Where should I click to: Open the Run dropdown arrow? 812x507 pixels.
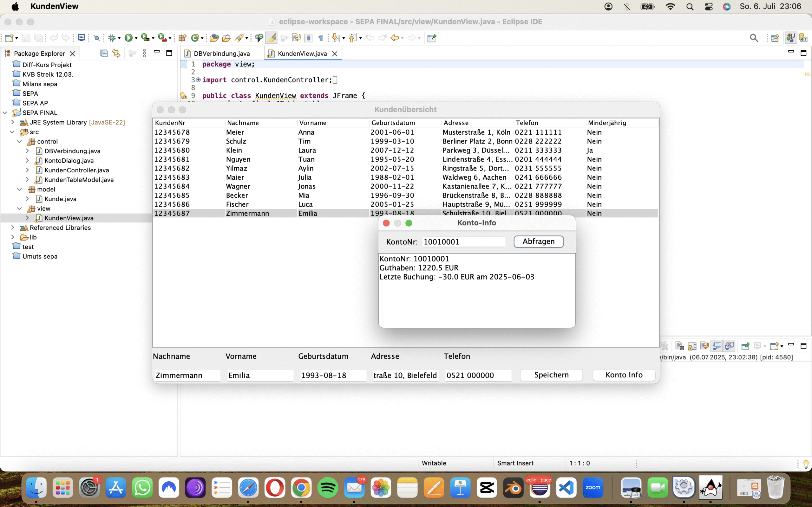[136, 38]
